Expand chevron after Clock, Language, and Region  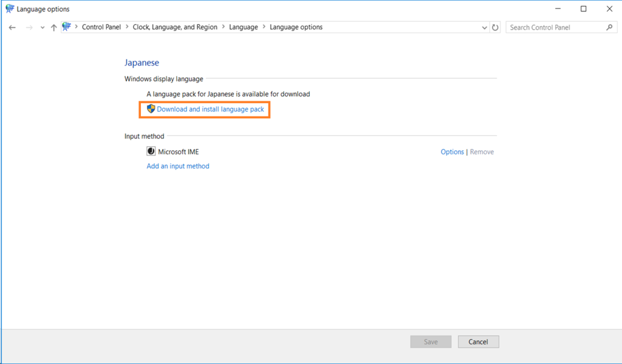pyautogui.click(x=224, y=27)
